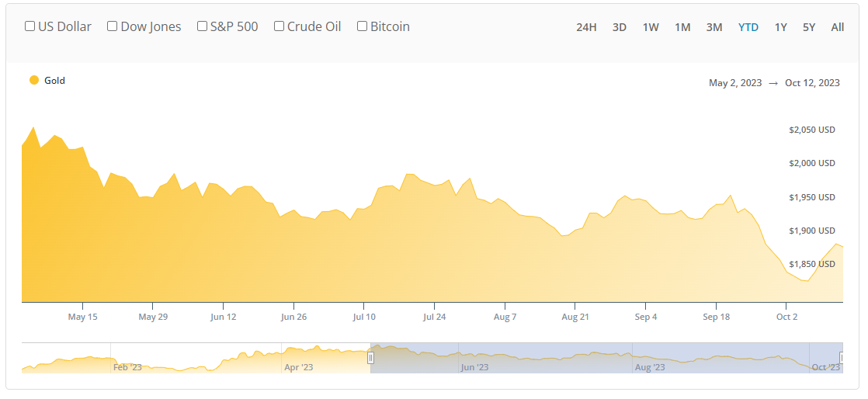The width and height of the screenshot is (868, 399).
Task: Show the 1Y price range
Action: click(781, 27)
